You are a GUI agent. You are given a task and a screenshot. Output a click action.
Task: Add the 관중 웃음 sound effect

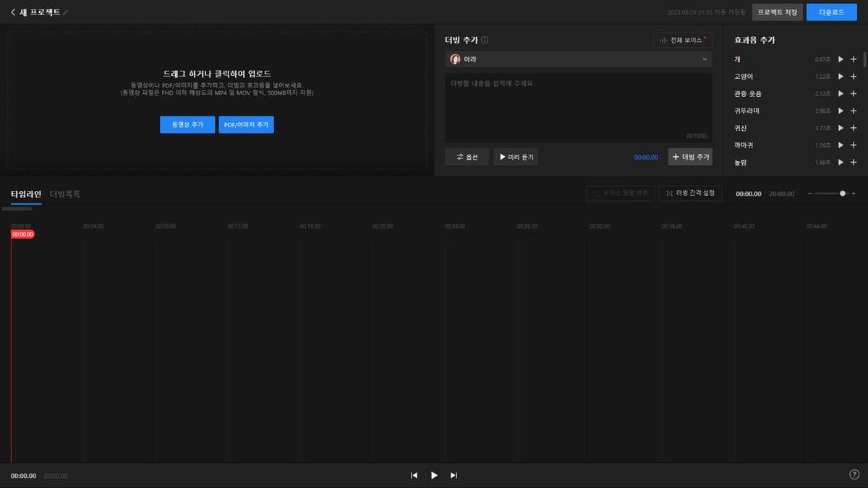(854, 94)
